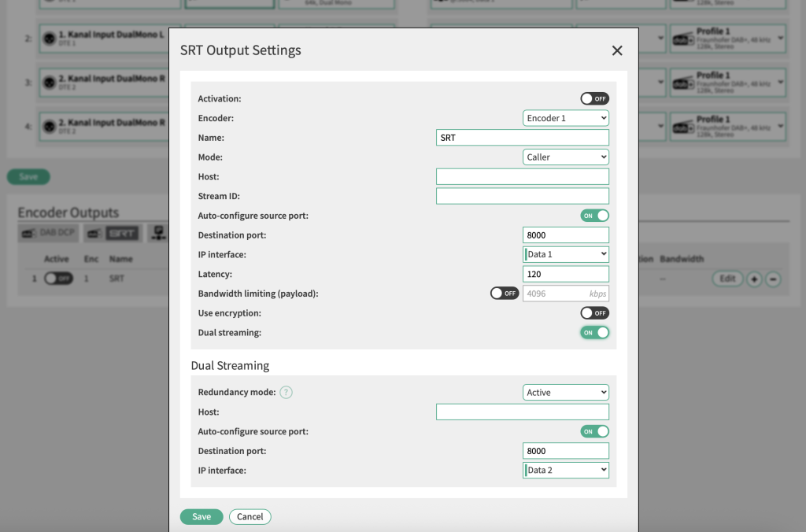Click DAB+ icon in row 2 profile
The height and width of the screenshot is (532, 806).
[684, 39]
